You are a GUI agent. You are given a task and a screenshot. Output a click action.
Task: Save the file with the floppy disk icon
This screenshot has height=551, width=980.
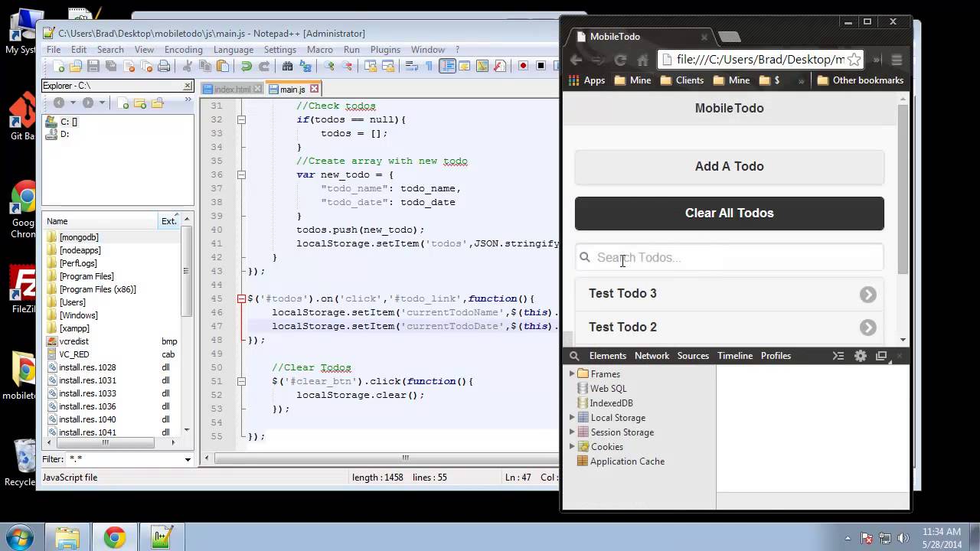tap(93, 67)
